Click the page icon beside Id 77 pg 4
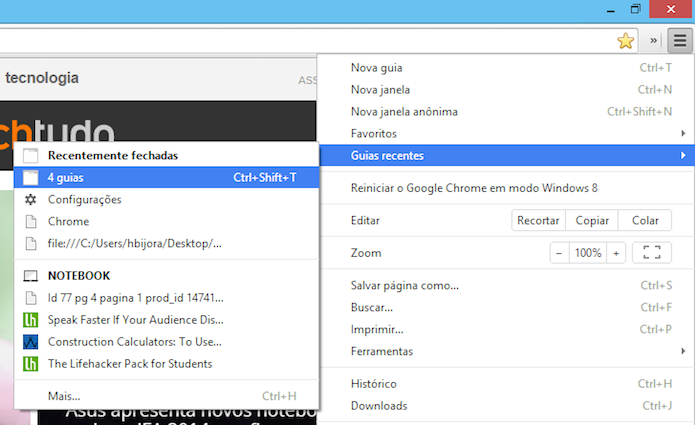Image resolution: width=695 pixels, height=425 pixels. tap(31, 298)
